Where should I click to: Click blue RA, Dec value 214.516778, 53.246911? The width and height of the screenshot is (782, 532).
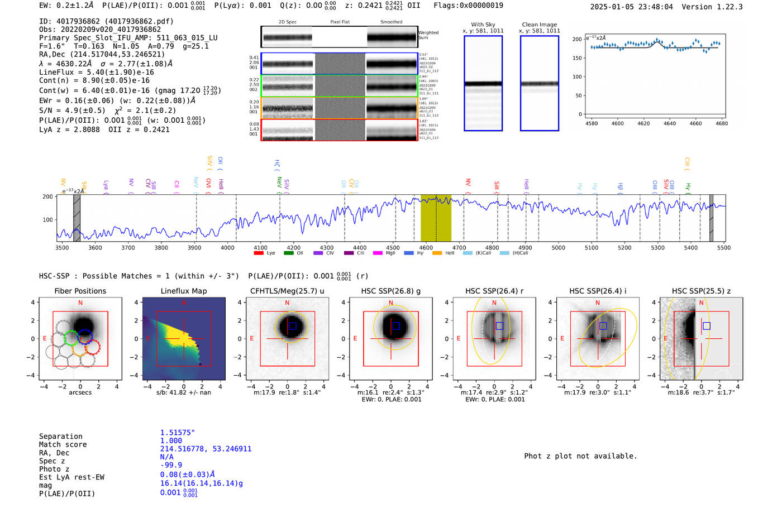click(x=206, y=449)
